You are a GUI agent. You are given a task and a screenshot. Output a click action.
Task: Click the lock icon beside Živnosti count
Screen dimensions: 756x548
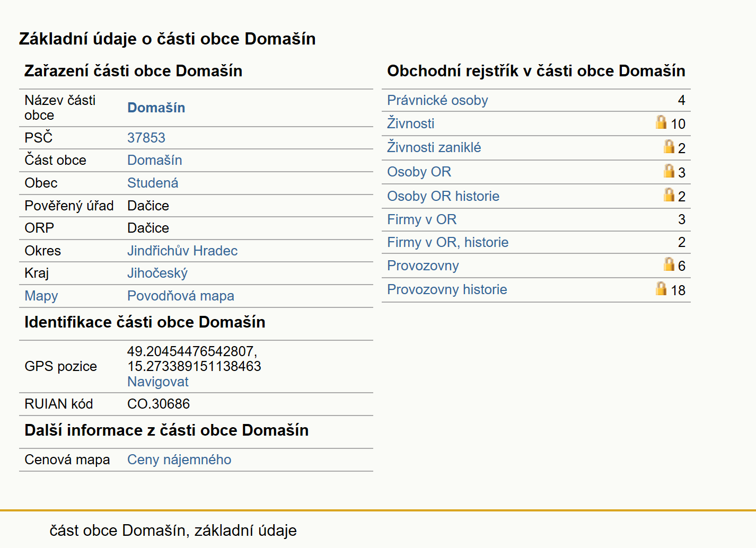[x=661, y=122]
